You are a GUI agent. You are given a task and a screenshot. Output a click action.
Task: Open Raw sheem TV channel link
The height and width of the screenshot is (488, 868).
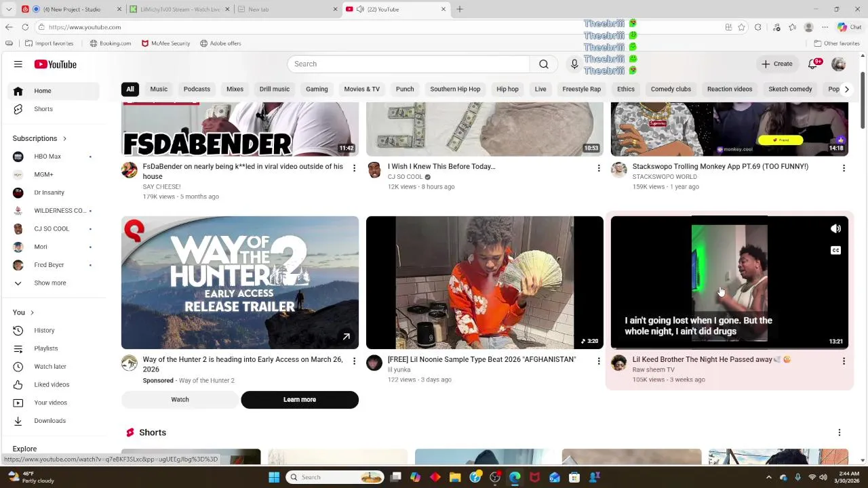point(654,370)
